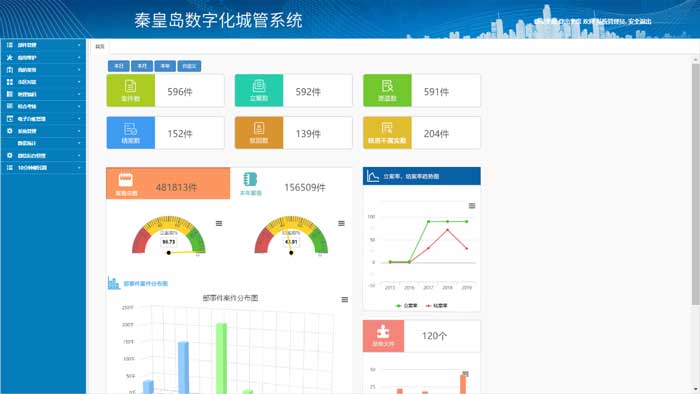The image size is (700, 394).
Task: Toggle the red 结案率 legend series
Action: 436,306
